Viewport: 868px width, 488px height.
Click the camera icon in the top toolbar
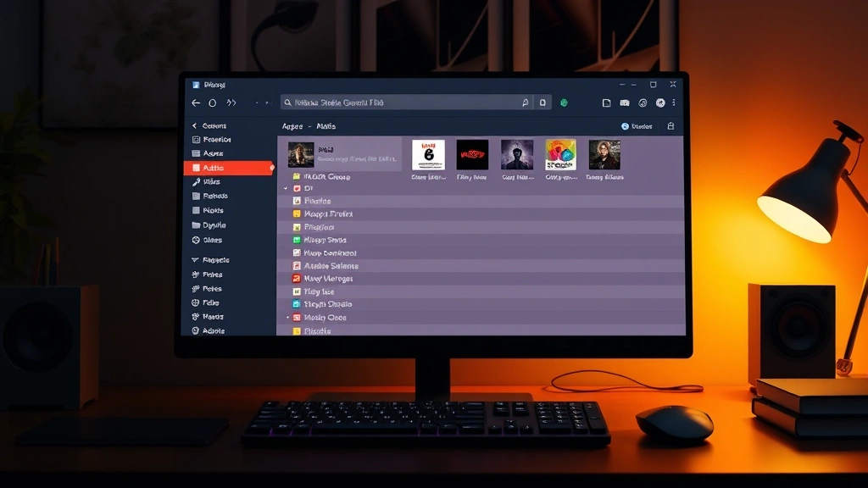point(625,103)
